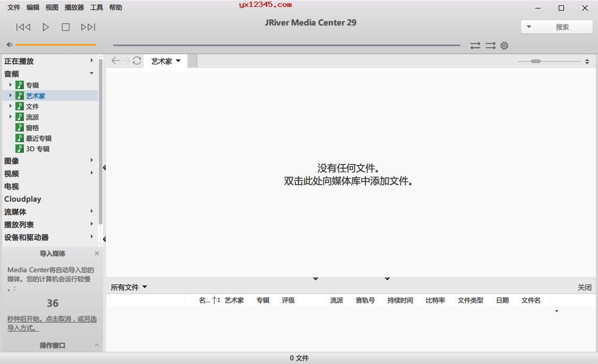This screenshot has height=364, width=598.
Task: Skip to next track button
Action: (88, 27)
